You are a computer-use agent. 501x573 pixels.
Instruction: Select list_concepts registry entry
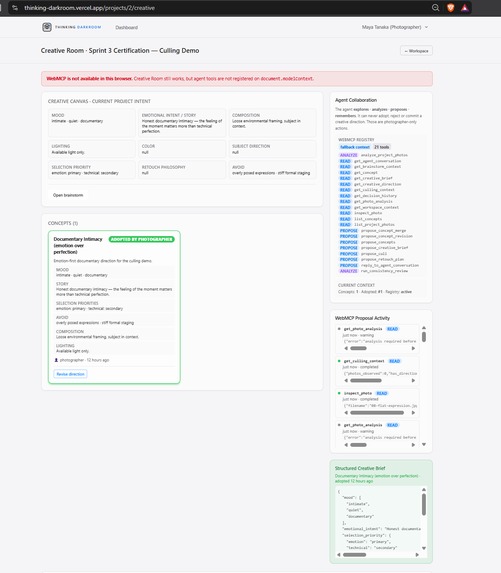[368, 219]
